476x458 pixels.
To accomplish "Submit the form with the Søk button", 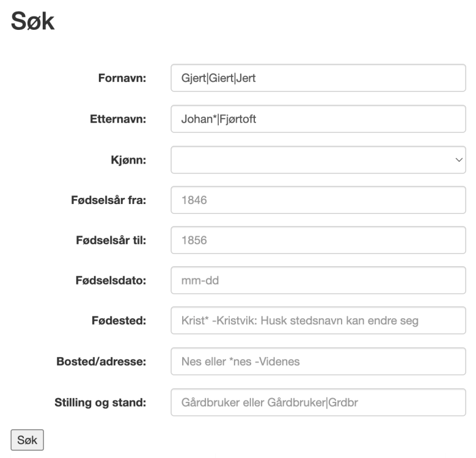I will tap(27, 440).
